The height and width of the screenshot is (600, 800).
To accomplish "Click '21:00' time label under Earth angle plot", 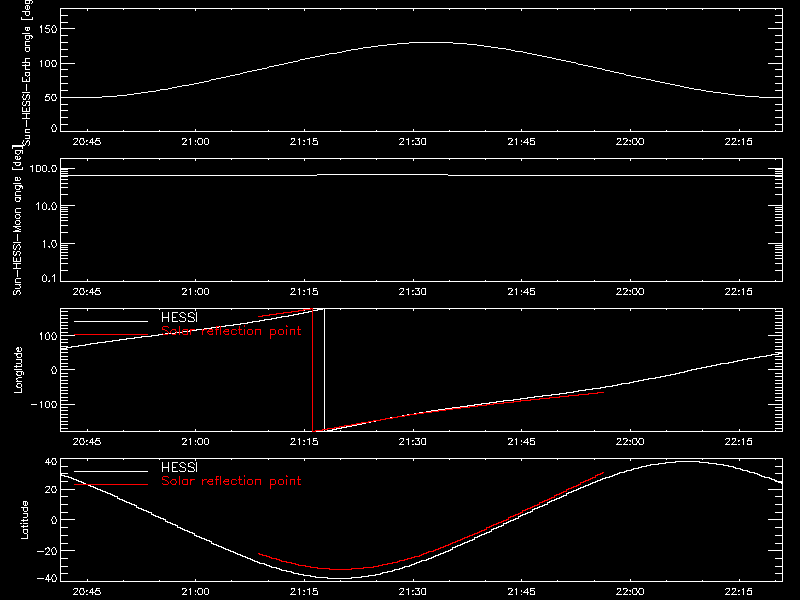I will [x=195, y=142].
